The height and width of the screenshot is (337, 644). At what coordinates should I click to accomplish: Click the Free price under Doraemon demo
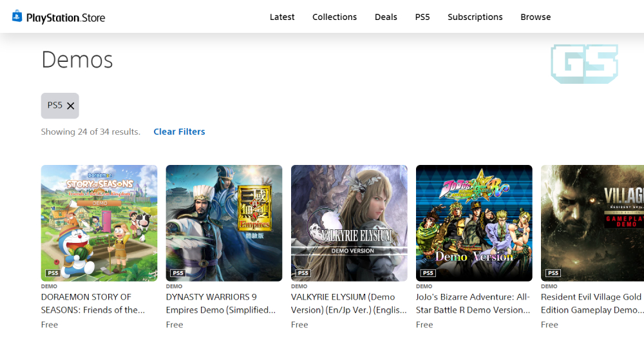[50, 325]
